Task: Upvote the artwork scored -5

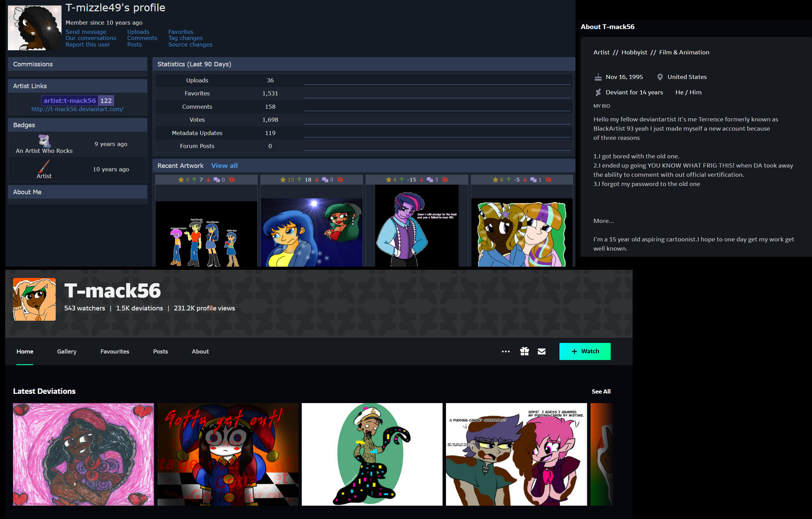Action: pos(509,180)
